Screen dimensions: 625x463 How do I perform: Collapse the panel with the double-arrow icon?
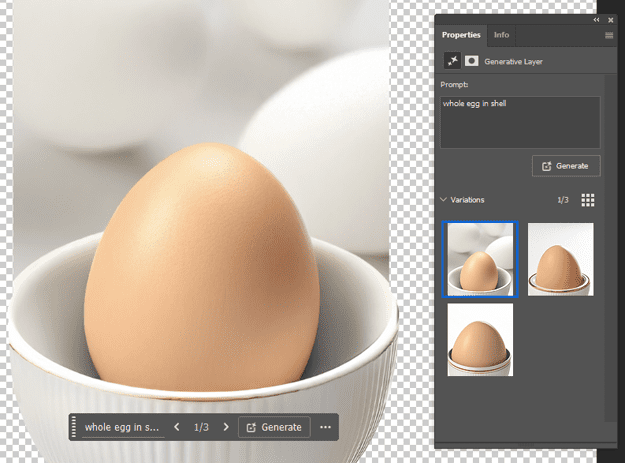pyautogui.click(x=597, y=19)
